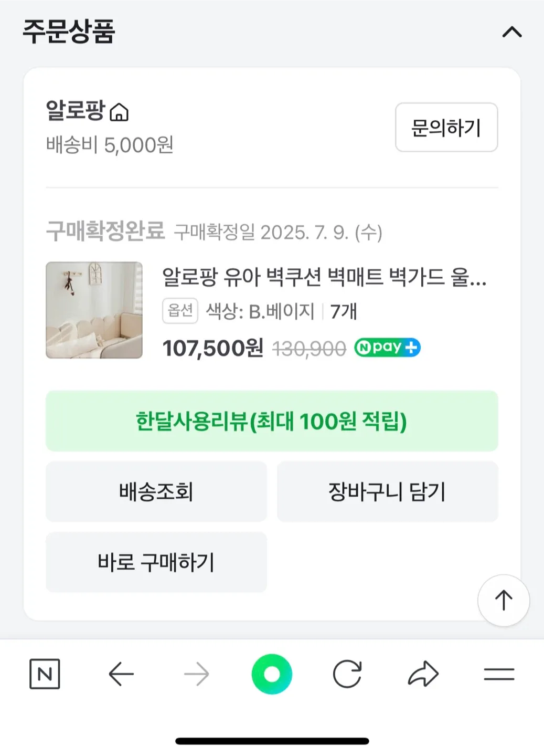This screenshot has width=544, height=756.
Task: Go to Naver home via N icon
Action: point(45,674)
